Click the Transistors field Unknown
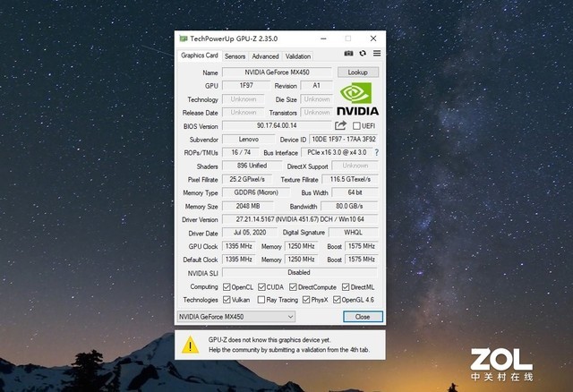This screenshot has width=573, height=392. tap(317, 113)
